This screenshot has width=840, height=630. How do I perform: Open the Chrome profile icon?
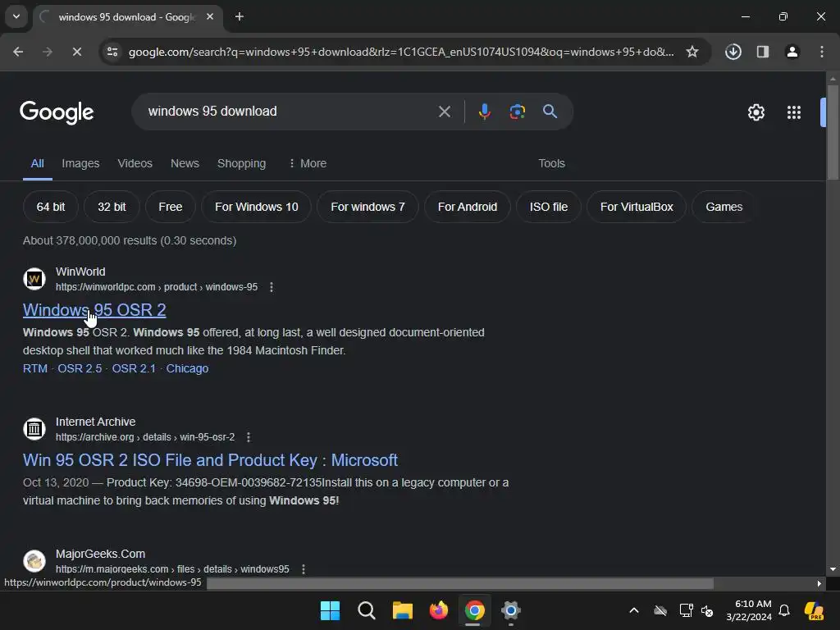792,52
